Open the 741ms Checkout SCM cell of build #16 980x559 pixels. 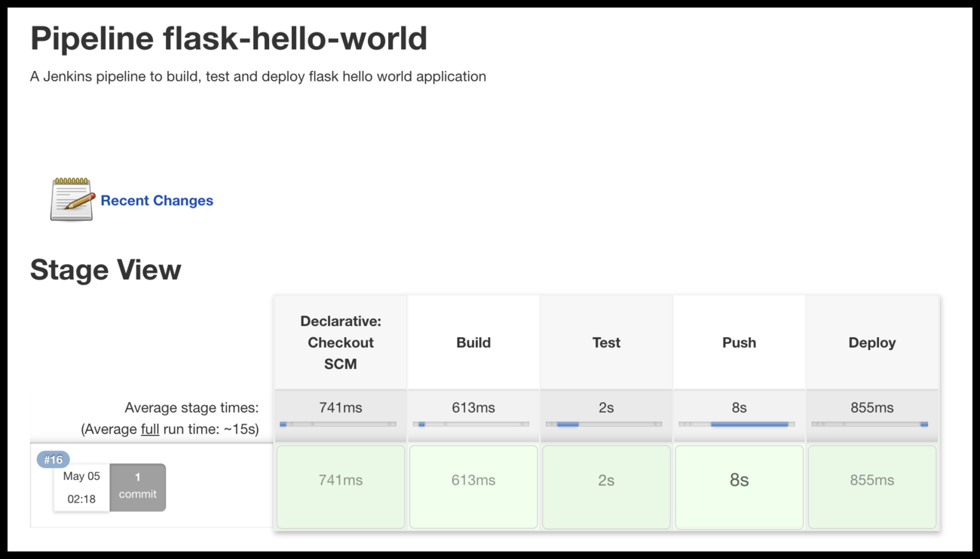tap(341, 487)
